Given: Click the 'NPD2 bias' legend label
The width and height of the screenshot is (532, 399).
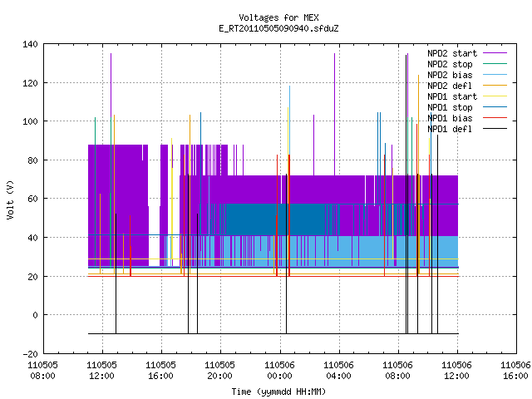Looking at the screenshot, I should (450, 75).
